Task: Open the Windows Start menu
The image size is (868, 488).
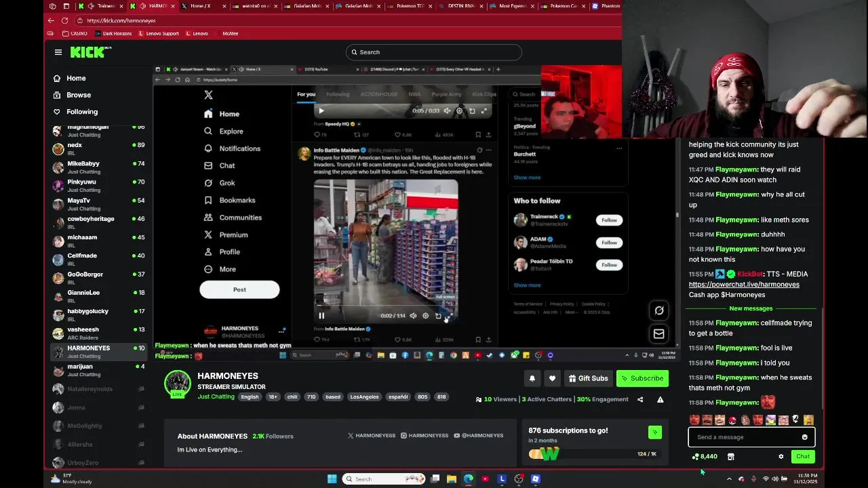Action: (x=332, y=479)
